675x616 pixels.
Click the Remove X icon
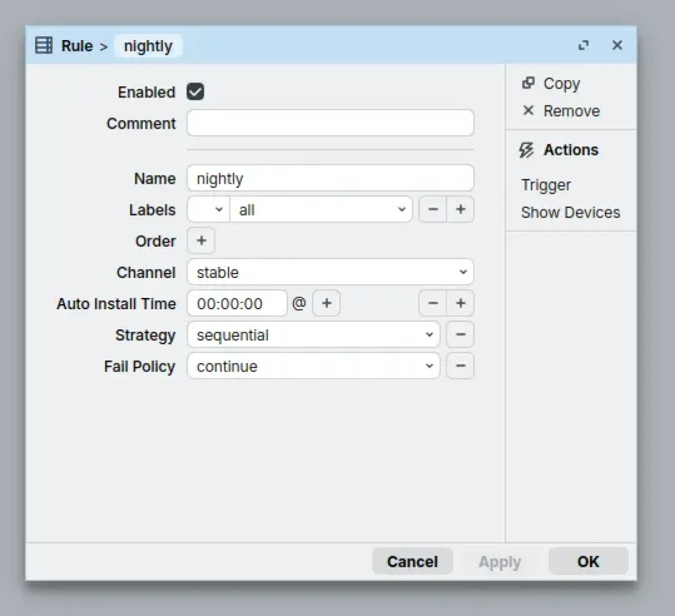528,111
